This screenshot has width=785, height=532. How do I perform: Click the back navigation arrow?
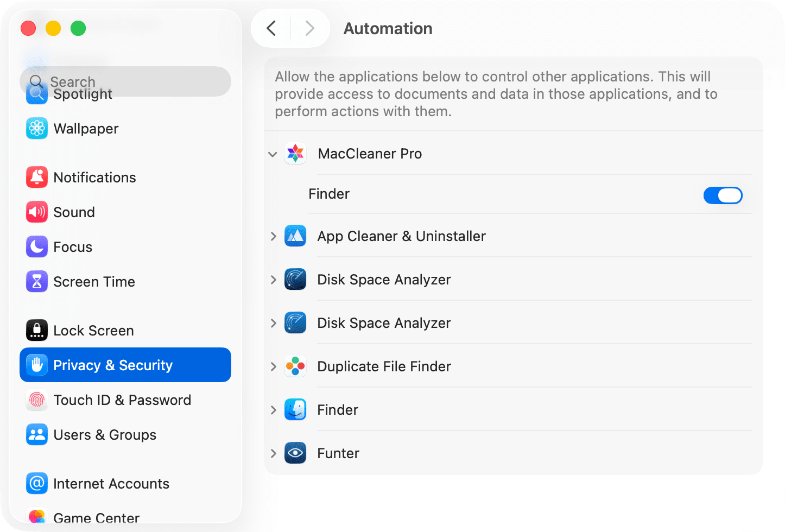pos(271,28)
